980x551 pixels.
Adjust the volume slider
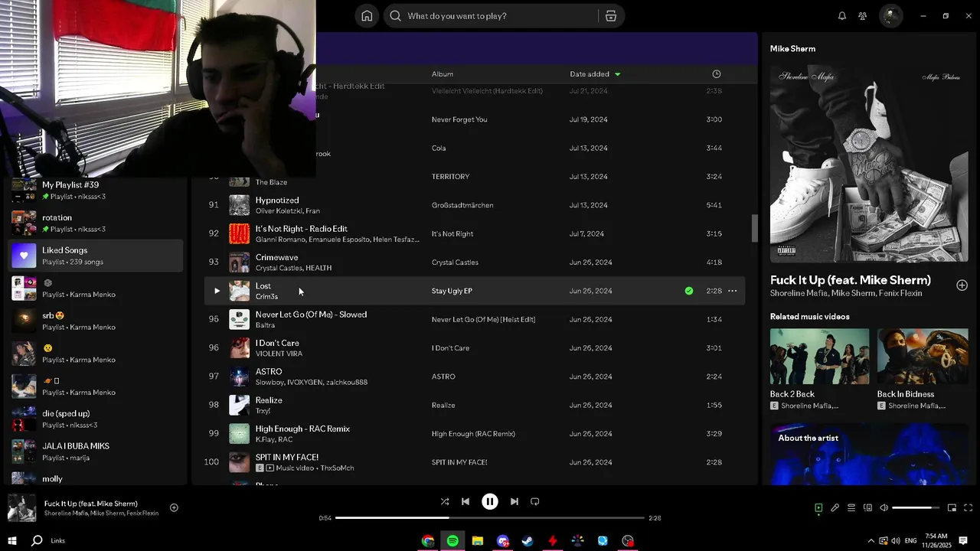point(916,508)
